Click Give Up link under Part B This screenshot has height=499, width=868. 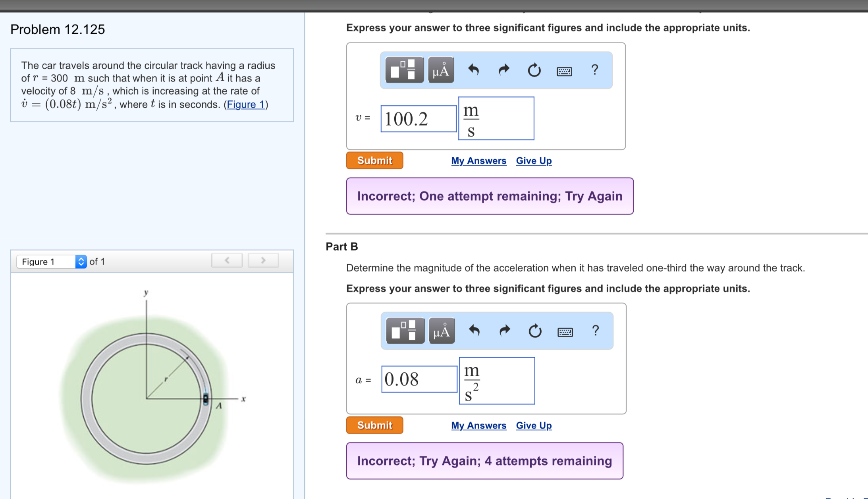click(534, 426)
